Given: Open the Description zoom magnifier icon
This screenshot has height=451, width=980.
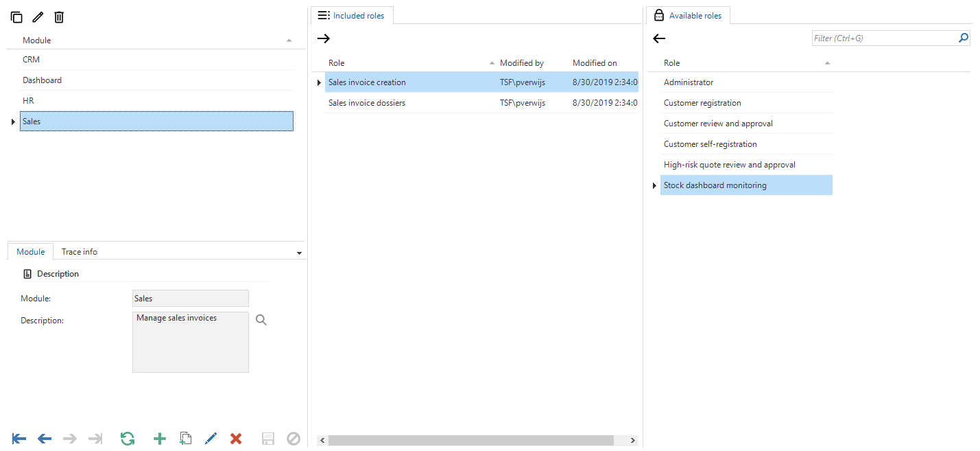Looking at the screenshot, I should point(261,319).
